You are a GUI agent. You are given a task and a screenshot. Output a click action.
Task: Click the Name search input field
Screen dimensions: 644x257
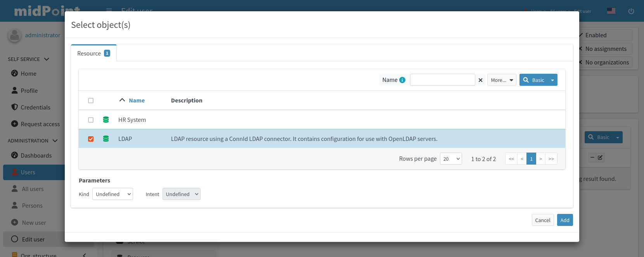[x=443, y=80]
